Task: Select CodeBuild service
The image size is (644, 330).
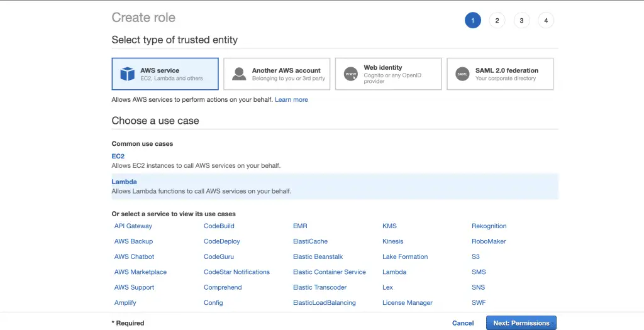Action: coord(219,226)
